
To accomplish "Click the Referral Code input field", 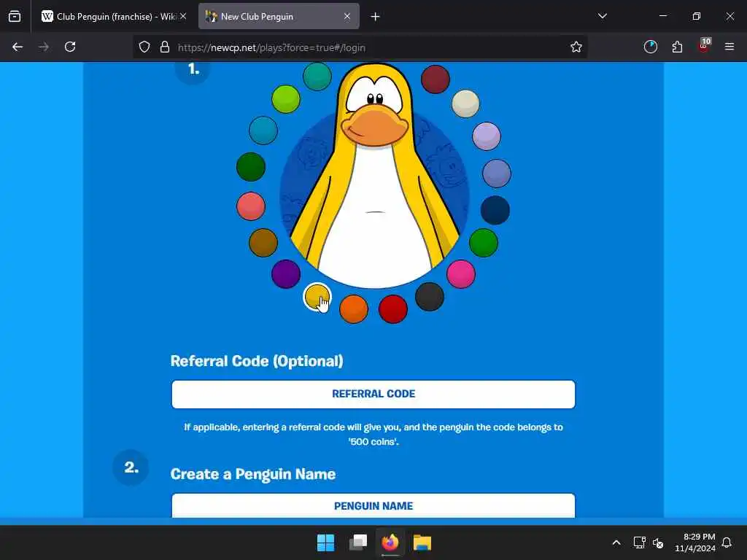I will click(x=373, y=394).
